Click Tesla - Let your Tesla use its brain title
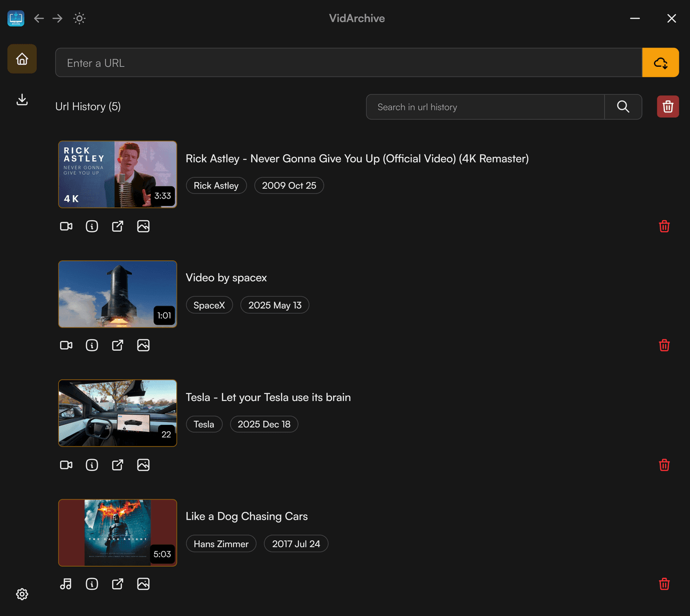Screen dimensions: 690x616 coord(268,398)
